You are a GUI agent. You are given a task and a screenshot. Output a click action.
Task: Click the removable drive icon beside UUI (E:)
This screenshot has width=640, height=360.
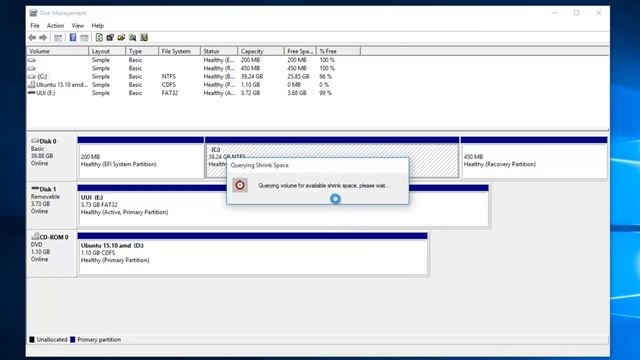(31, 93)
